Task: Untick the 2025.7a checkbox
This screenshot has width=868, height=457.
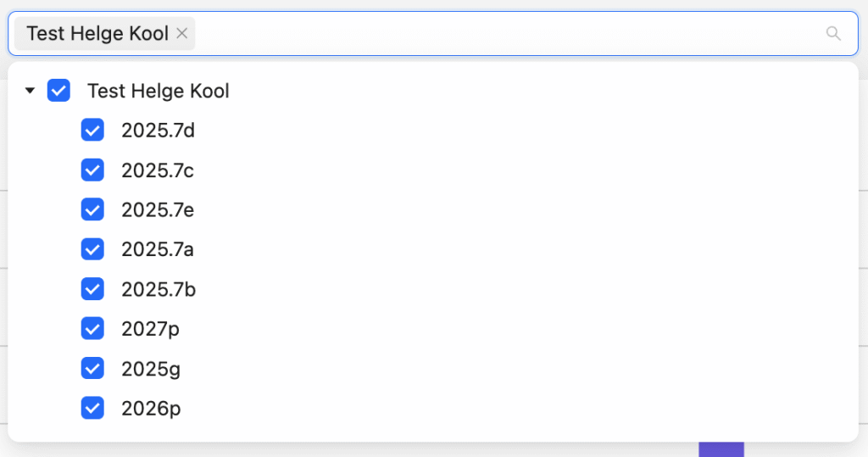Action: (x=92, y=249)
